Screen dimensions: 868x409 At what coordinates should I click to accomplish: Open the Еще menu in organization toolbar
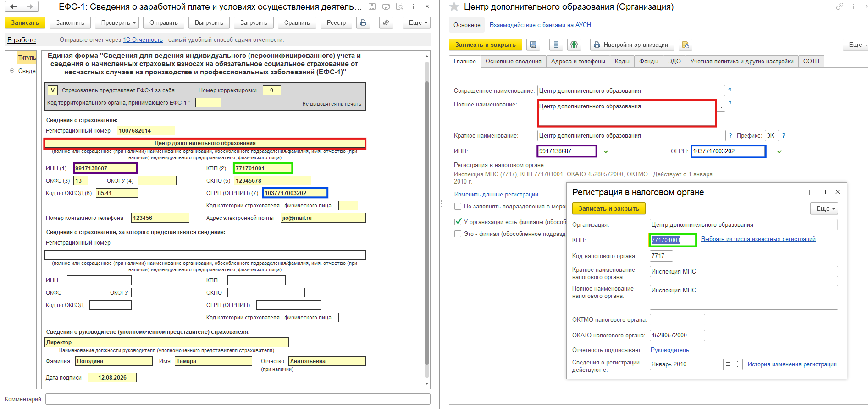(x=856, y=45)
